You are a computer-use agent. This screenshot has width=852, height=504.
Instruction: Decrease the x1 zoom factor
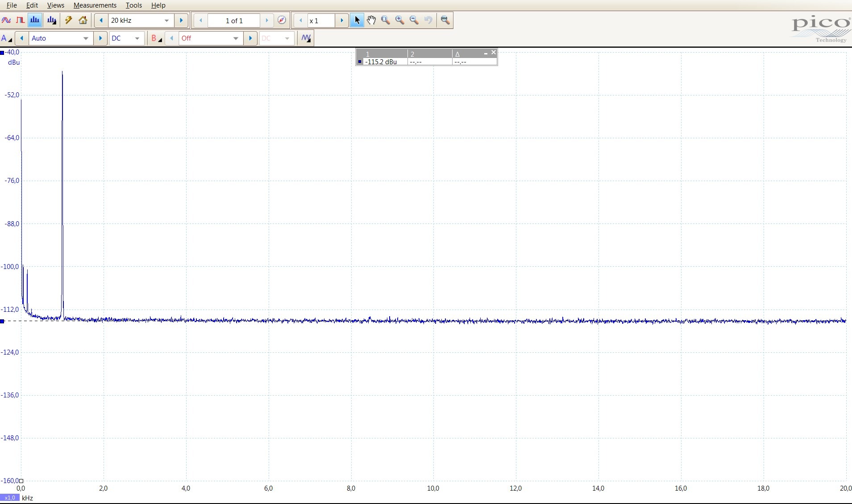click(301, 21)
